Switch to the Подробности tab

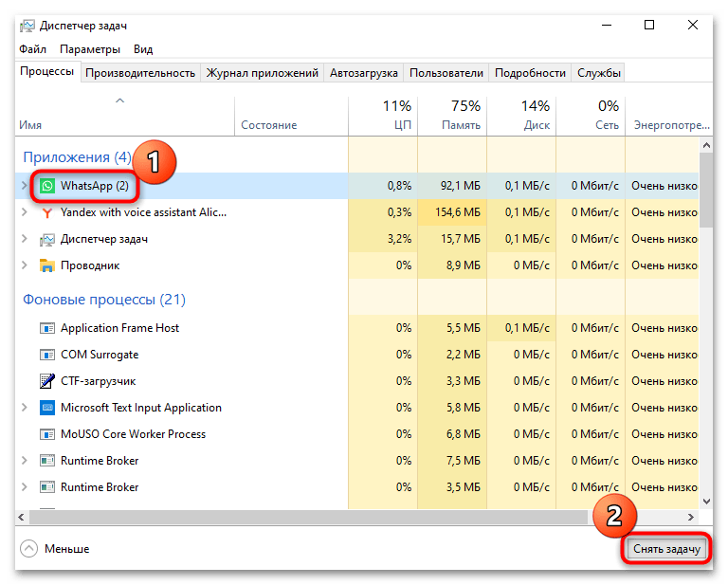[530, 73]
